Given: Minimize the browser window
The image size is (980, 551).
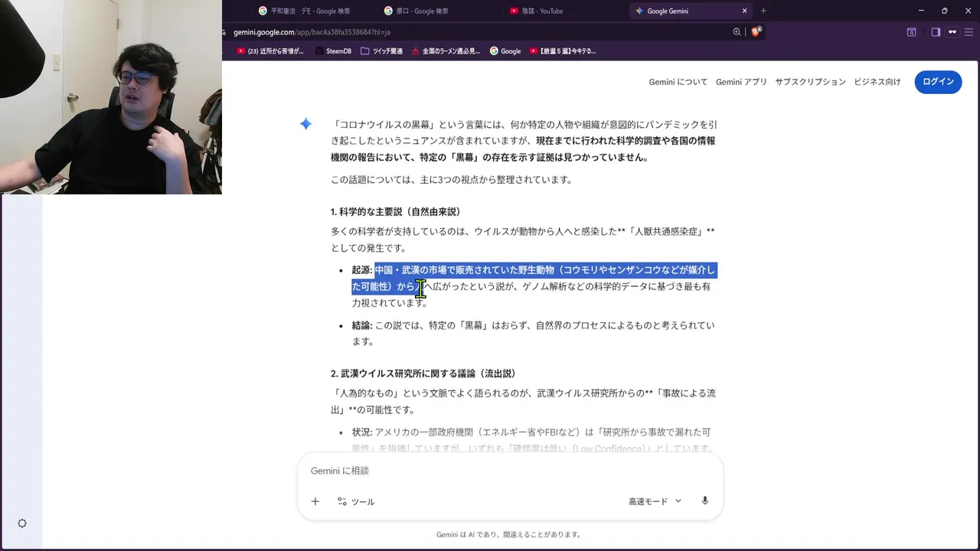Looking at the screenshot, I should pos(921,11).
